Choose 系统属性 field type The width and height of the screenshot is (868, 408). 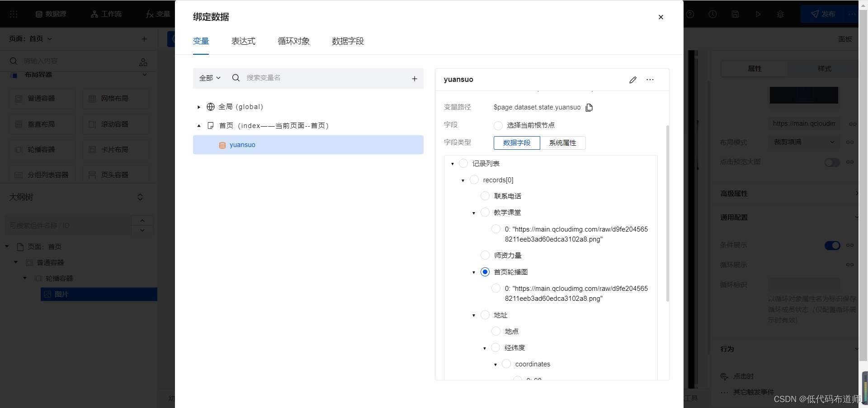point(562,143)
